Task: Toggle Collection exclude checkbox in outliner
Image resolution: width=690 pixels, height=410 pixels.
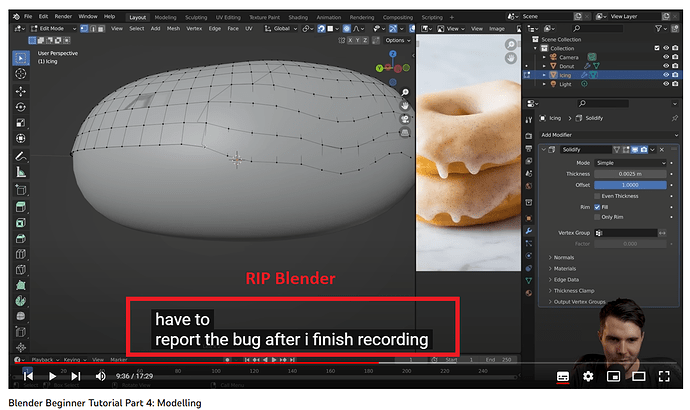Action: pos(657,48)
